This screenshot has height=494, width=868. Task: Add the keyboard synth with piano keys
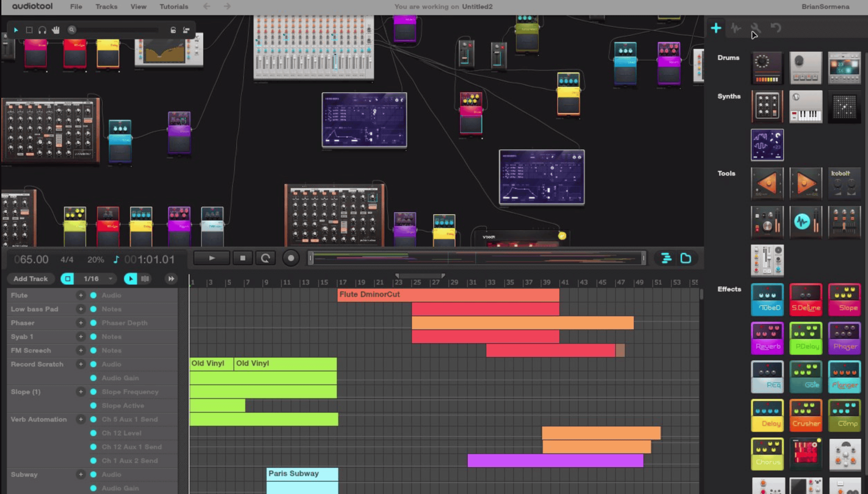tap(806, 106)
